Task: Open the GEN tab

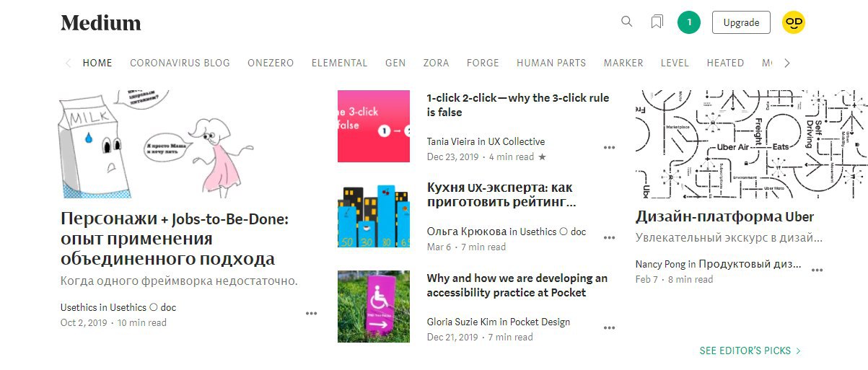Action: tap(395, 63)
